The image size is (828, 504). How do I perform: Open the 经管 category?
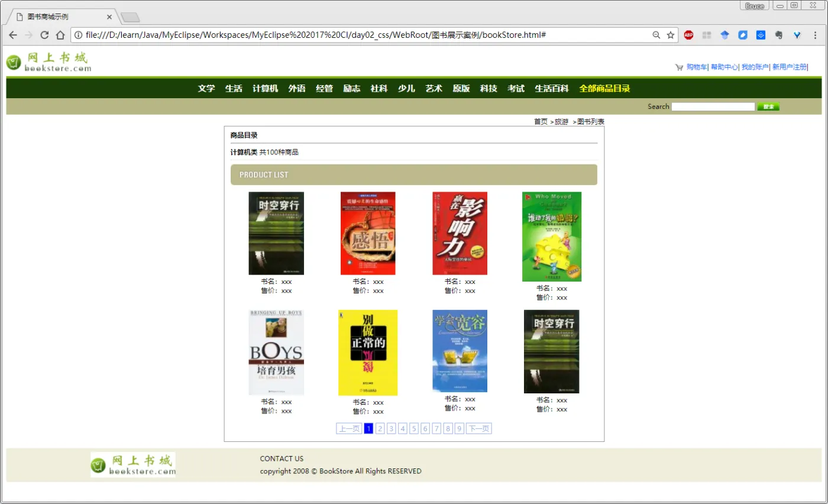tap(324, 89)
